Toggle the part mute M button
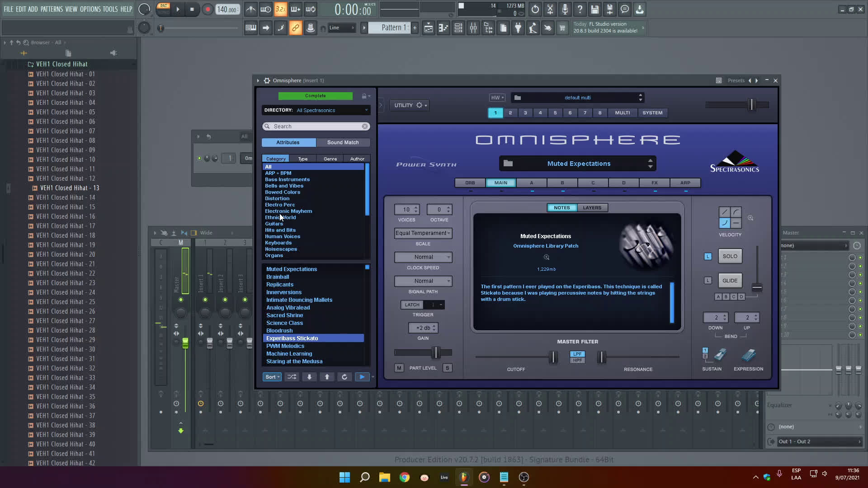Viewport: 868px width, 488px height. click(399, 368)
